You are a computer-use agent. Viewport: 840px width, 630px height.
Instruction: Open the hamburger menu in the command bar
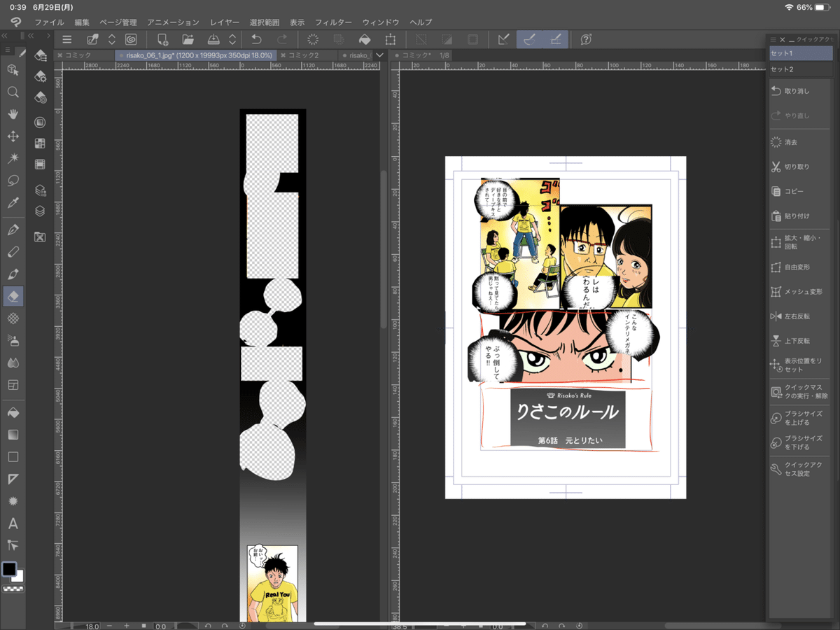pyautogui.click(x=67, y=40)
